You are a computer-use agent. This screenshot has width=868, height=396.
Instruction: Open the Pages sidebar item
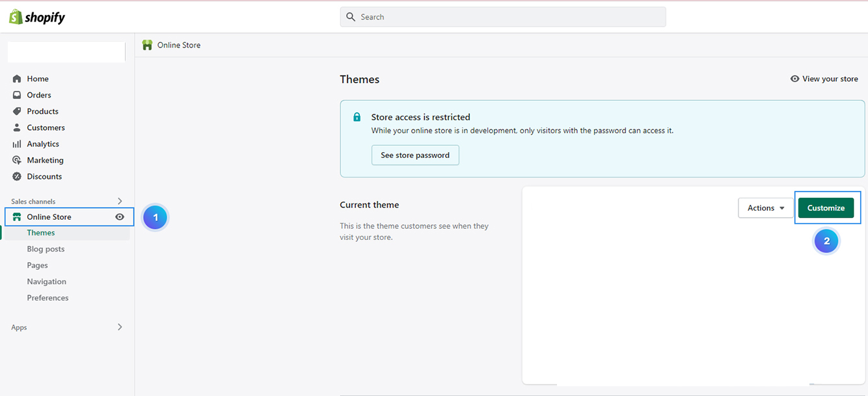37,265
